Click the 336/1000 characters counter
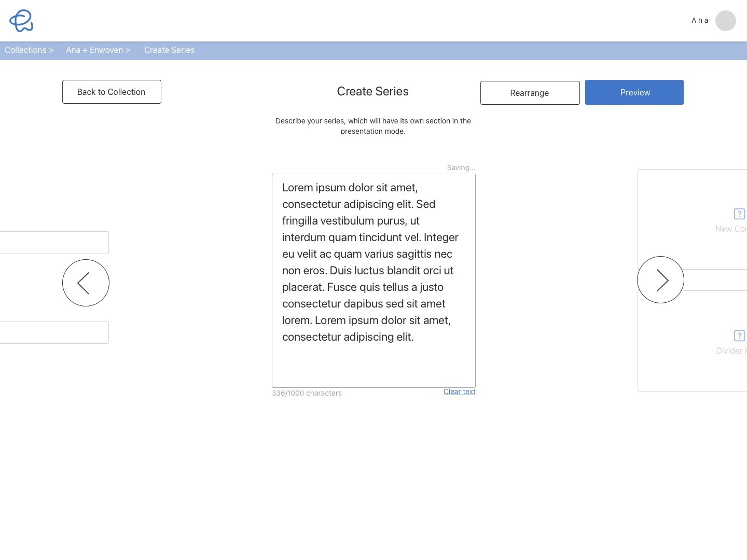Image resolution: width=747 pixels, height=560 pixels. tap(307, 394)
